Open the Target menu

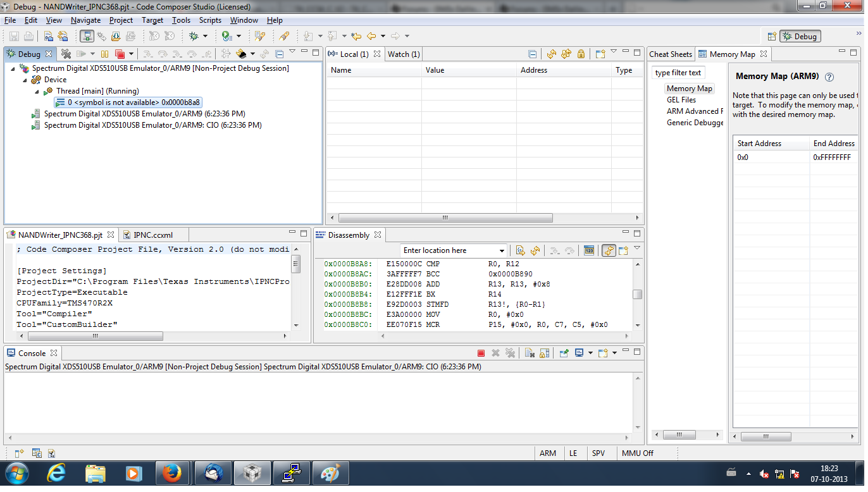click(152, 20)
